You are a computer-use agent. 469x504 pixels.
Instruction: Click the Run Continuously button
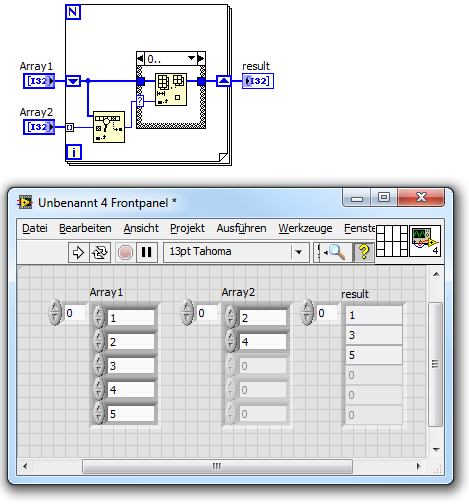[x=100, y=252]
